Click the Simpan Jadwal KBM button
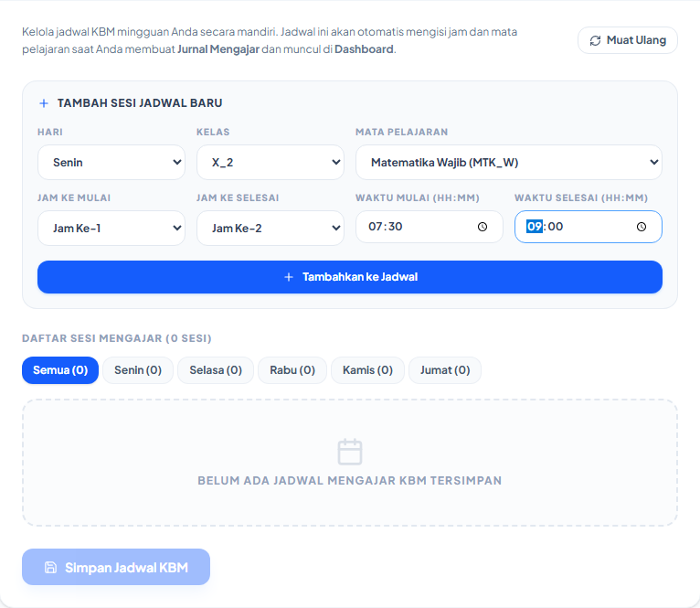 coord(116,568)
